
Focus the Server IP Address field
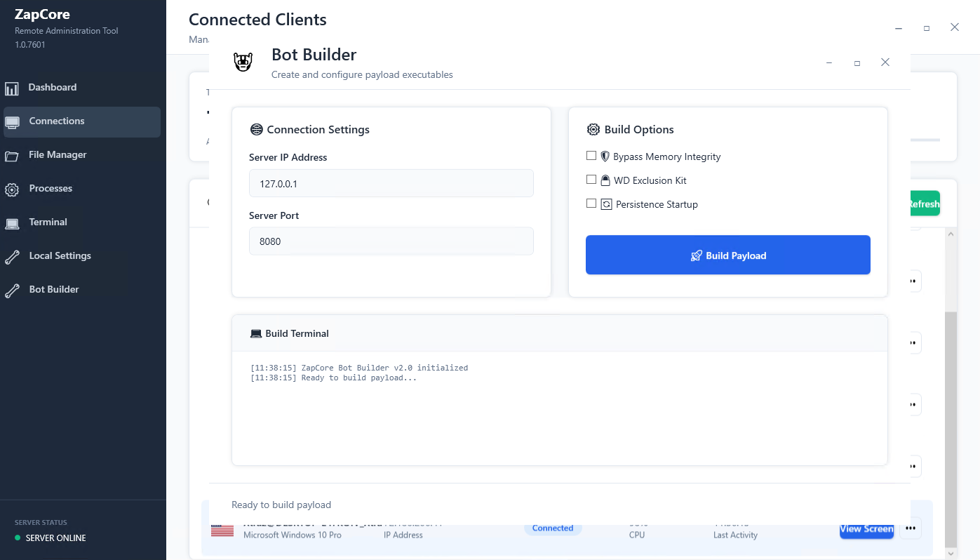391,183
